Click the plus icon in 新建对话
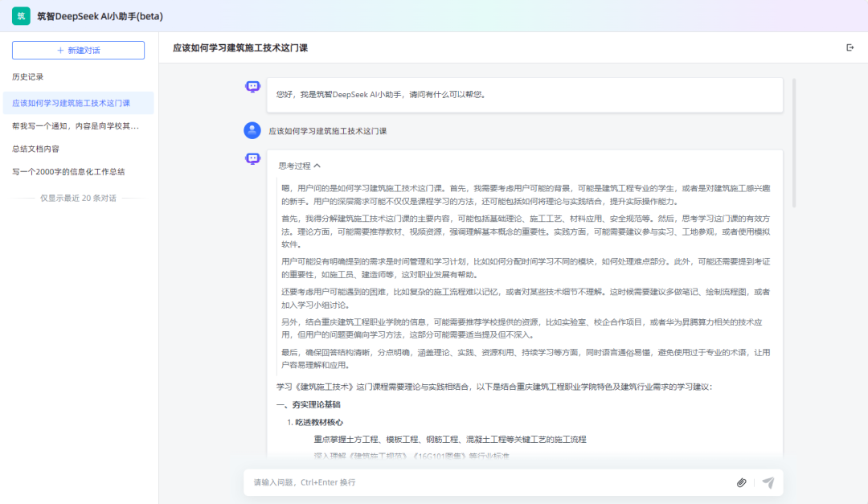Viewport: 868px width, 504px height. [60, 50]
